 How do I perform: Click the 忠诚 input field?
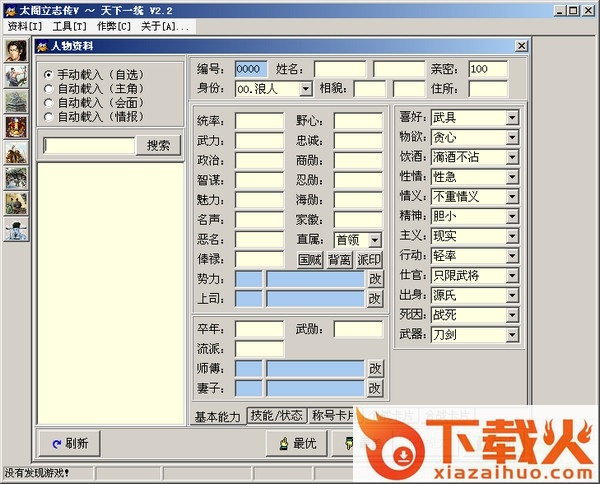(x=358, y=141)
